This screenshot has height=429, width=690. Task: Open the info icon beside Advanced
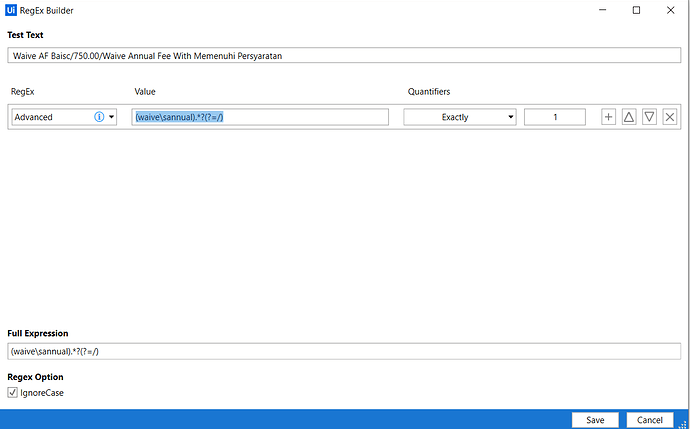pos(99,117)
